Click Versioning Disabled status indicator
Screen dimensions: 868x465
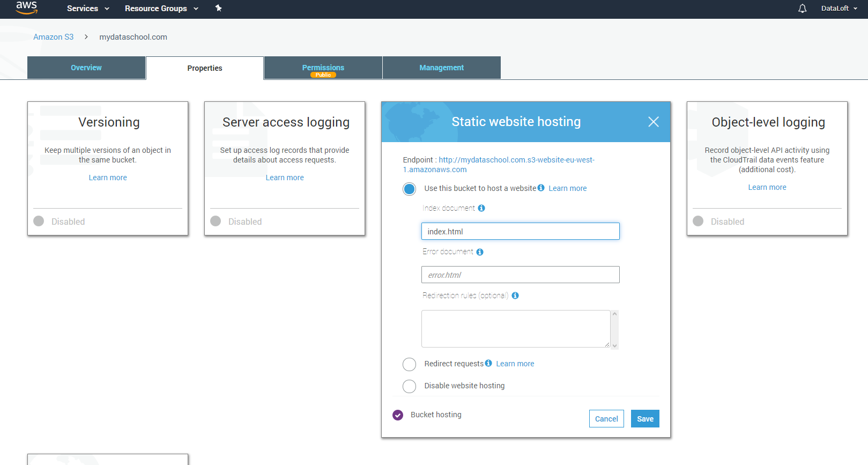(39, 221)
